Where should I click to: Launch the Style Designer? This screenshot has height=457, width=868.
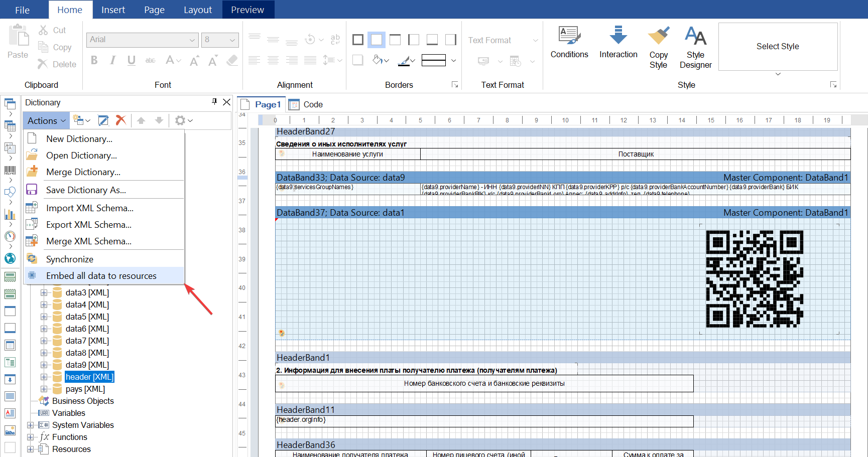[695, 47]
